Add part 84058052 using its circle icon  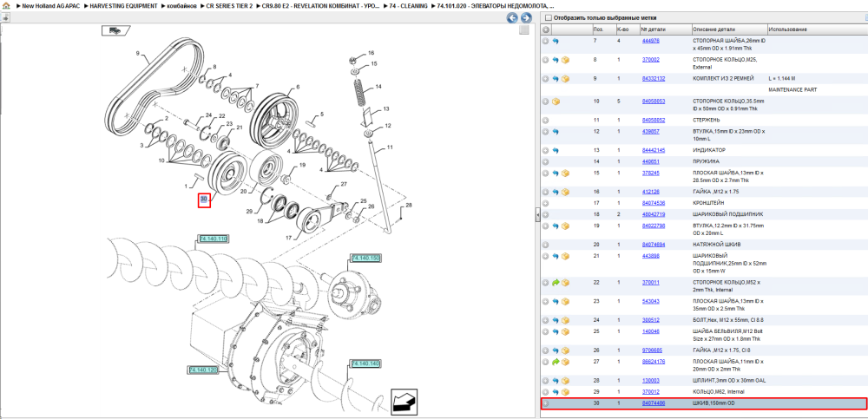[546, 120]
